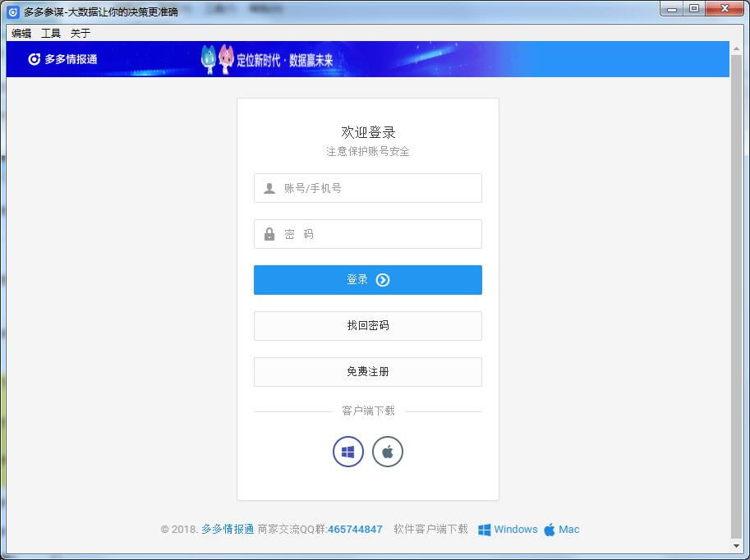The width and height of the screenshot is (750, 560).
Task: Click 找回密码 to recover password
Action: pyautogui.click(x=367, y=325)
